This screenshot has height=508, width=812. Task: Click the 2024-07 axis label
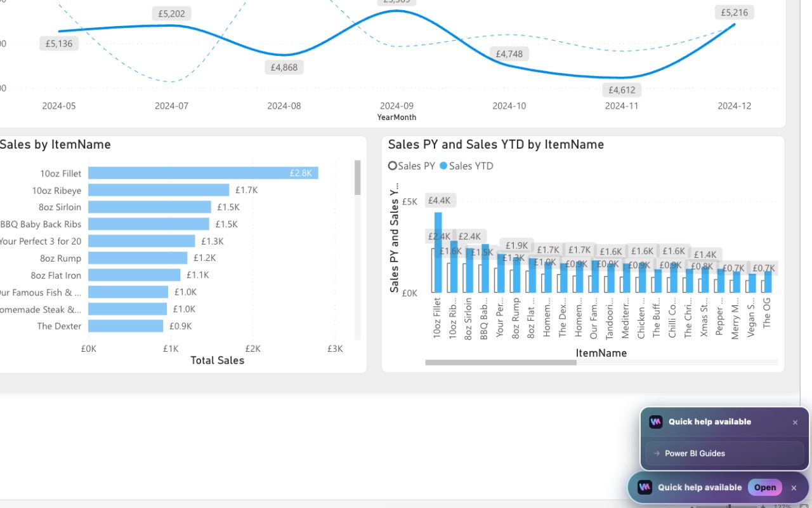(171, 106)
